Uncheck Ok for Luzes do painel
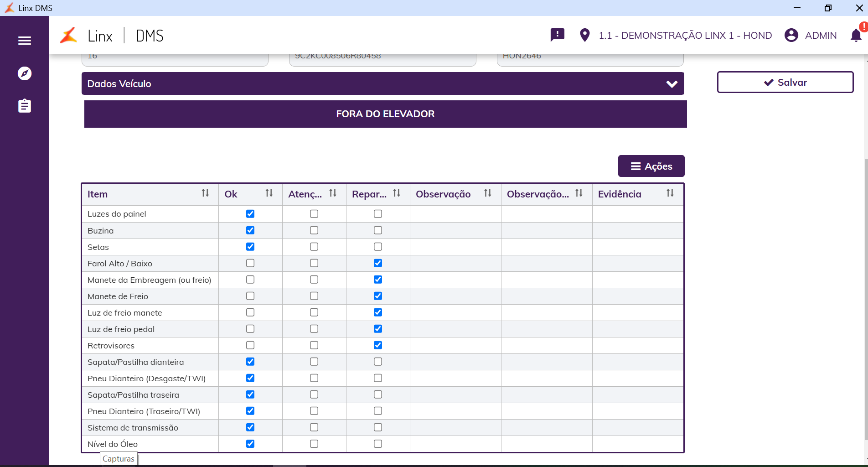 pyautogui.click(x=250, y=214)
